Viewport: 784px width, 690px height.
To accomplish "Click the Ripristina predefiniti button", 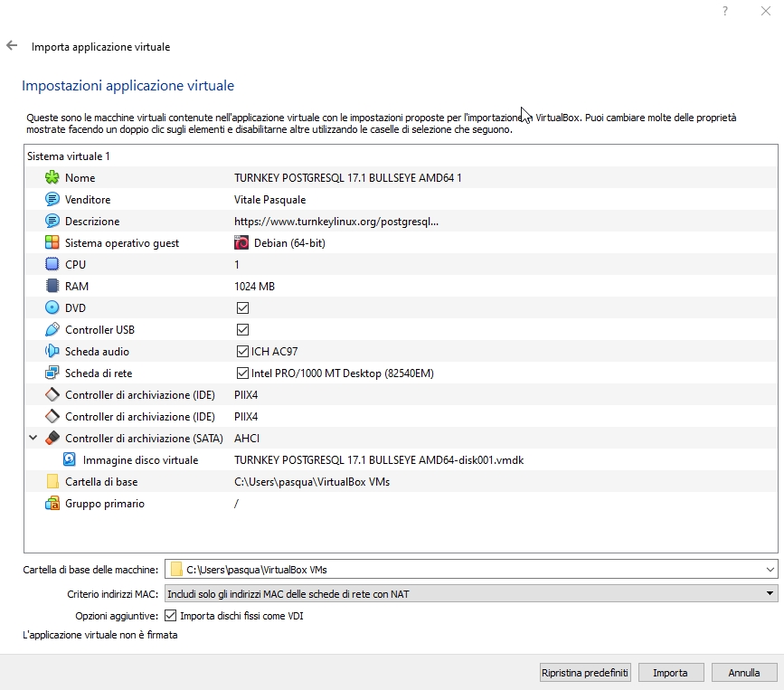I will click(584, 673).
